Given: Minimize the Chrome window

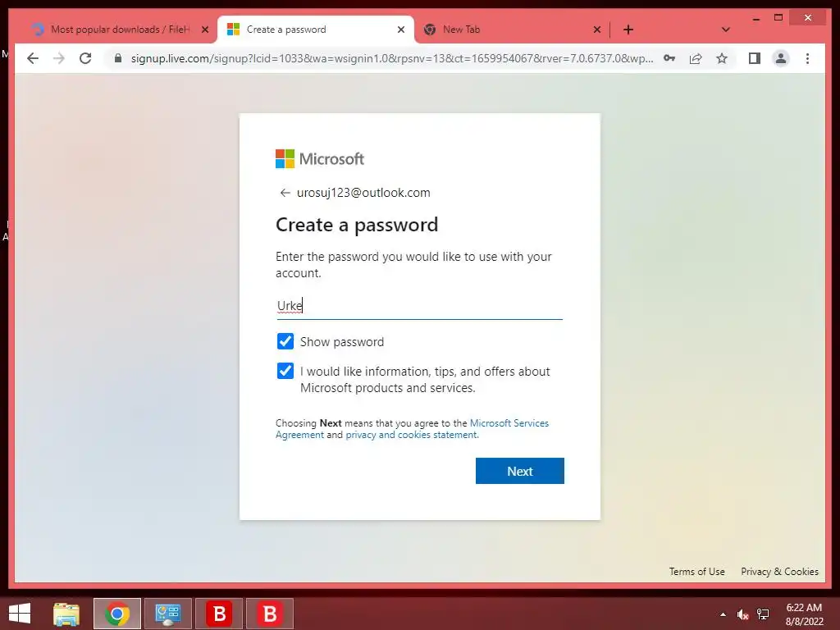Looking at the screenshot, I should pos(756,18).
